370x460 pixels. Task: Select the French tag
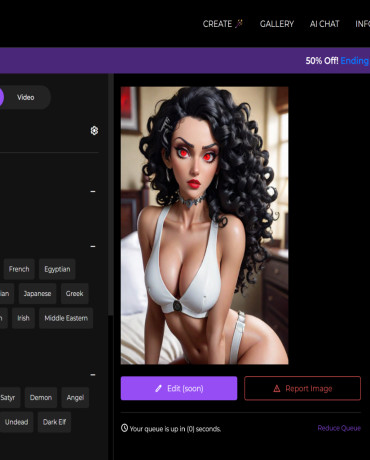19,269
